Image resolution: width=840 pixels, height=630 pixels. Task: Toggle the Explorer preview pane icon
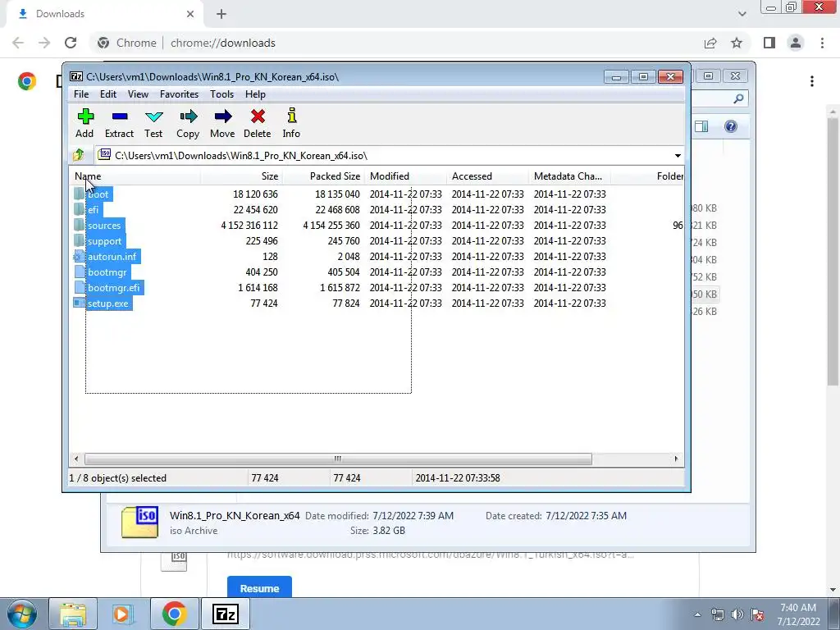click(x=701, y=126)
